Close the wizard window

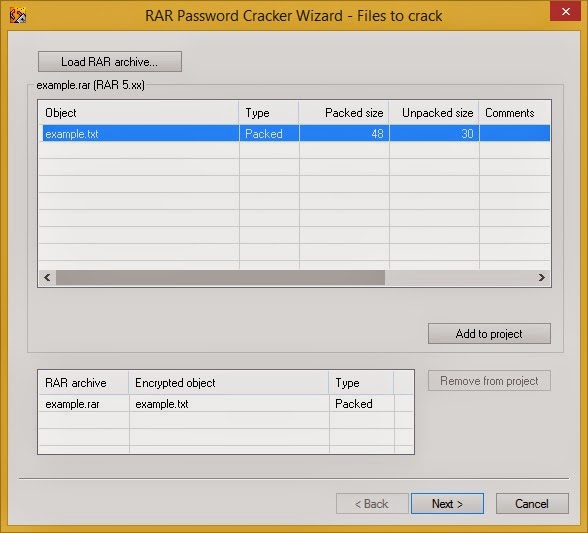(x=566, y=12)
